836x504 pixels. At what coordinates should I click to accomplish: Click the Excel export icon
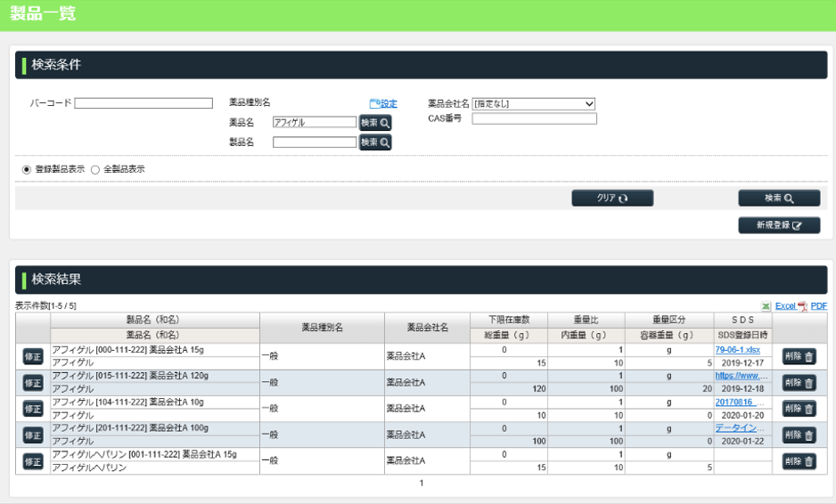766,306
